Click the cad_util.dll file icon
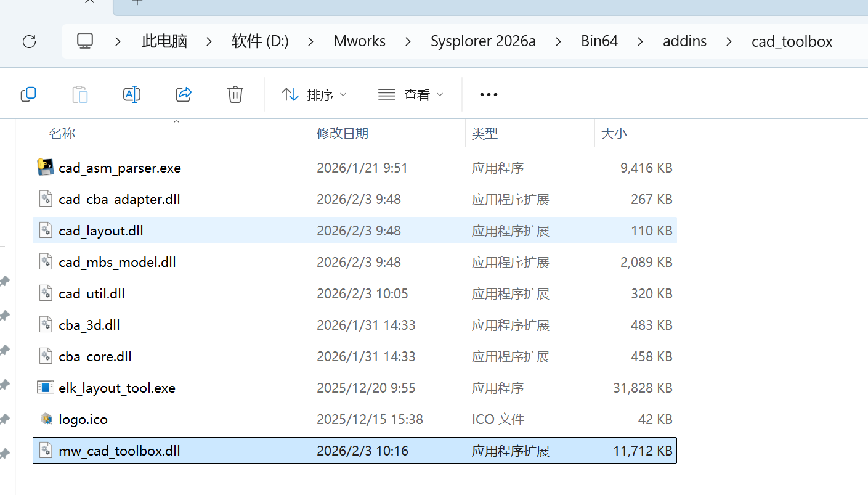Image resolution: width=868 pixels, height=495 pixels. click(x=46, y=293)
